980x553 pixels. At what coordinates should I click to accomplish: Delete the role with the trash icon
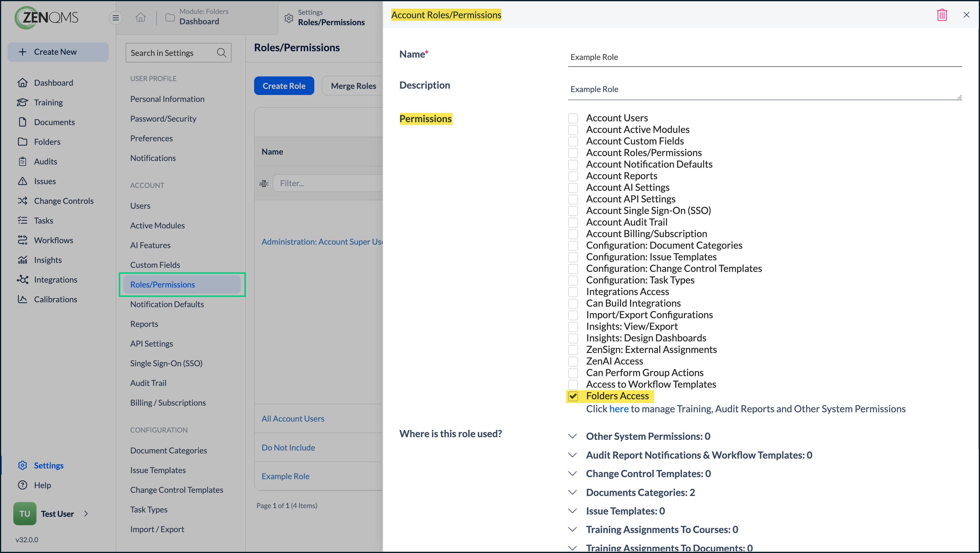[942, 15]
